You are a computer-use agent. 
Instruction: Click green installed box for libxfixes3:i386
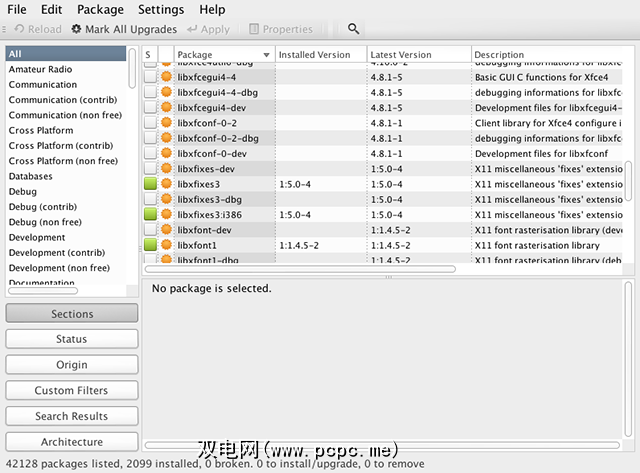coord(150,214)
